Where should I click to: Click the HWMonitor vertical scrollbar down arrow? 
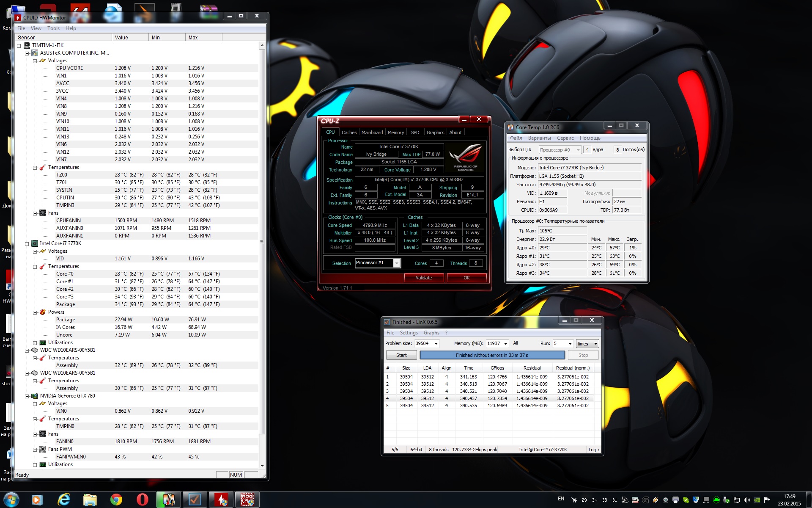click(262, 465)
